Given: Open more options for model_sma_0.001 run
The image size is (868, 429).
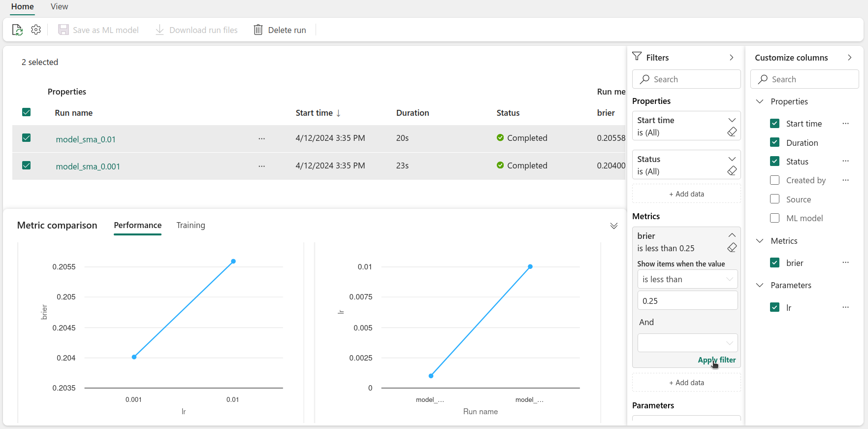Looking at the screenshot, I should [x=261, y=166].
